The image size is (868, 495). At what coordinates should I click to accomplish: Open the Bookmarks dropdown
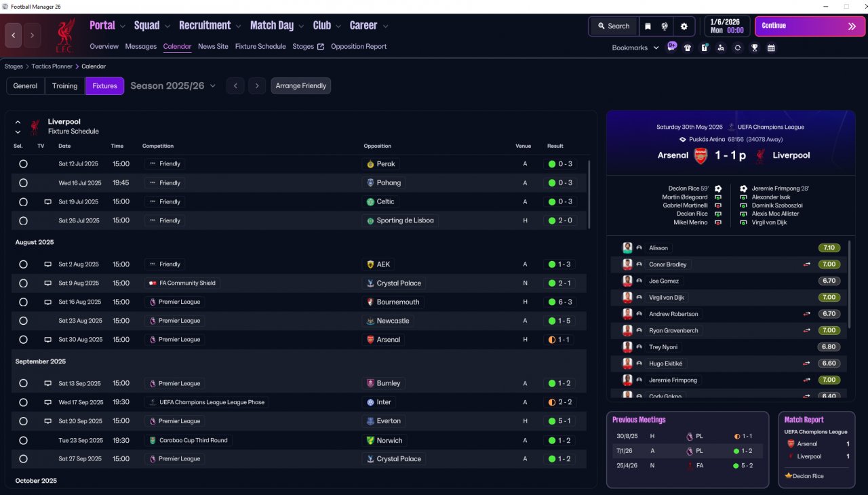tap(635, 48)
